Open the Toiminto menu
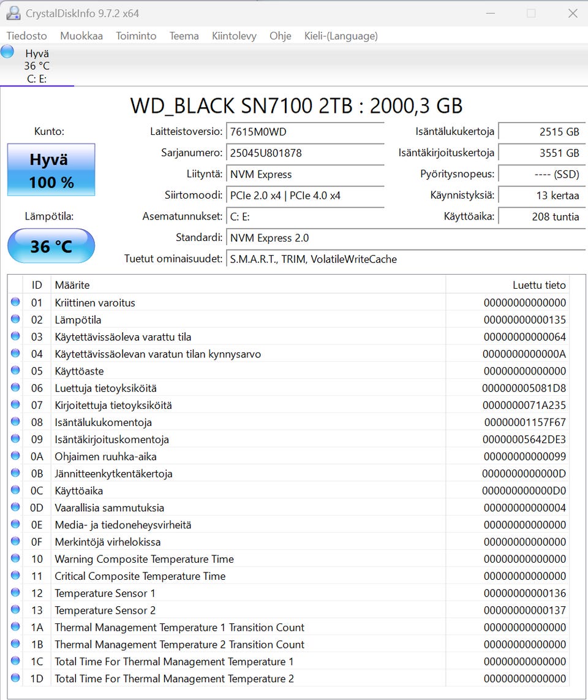Screen dimensions: 588x700 pos(136,36)
